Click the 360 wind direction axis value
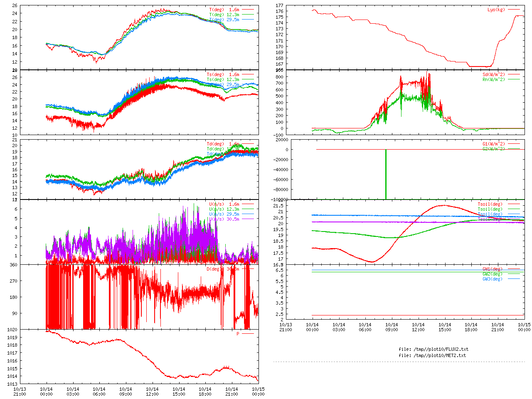532x399 pixels. (13, 265)
